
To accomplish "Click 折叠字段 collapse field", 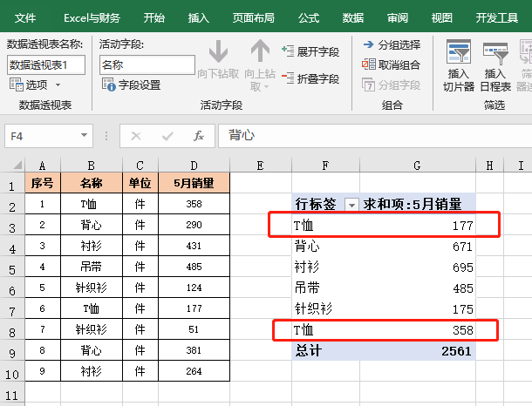I will click(310, 78).
